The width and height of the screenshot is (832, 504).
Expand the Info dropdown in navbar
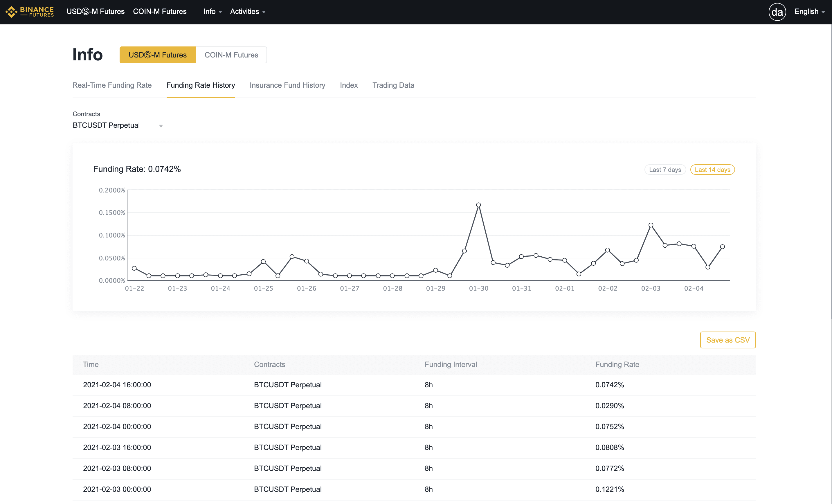[x=212, y=12]
